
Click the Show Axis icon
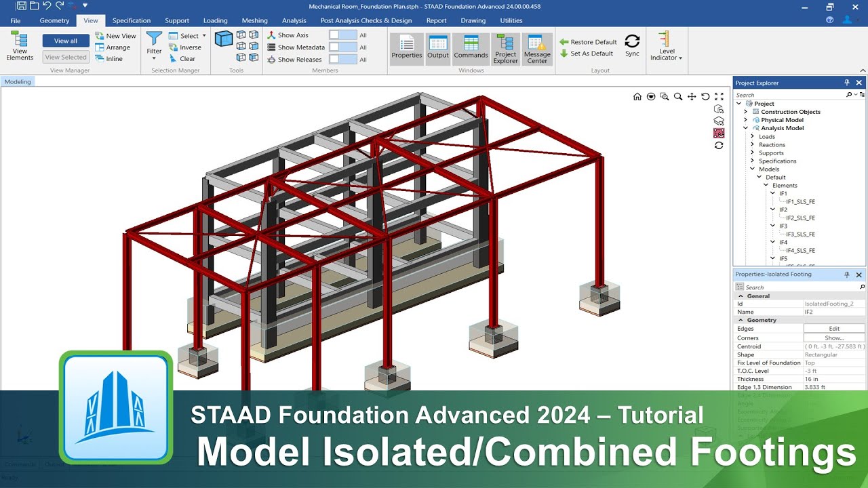[x=271, y=35]
